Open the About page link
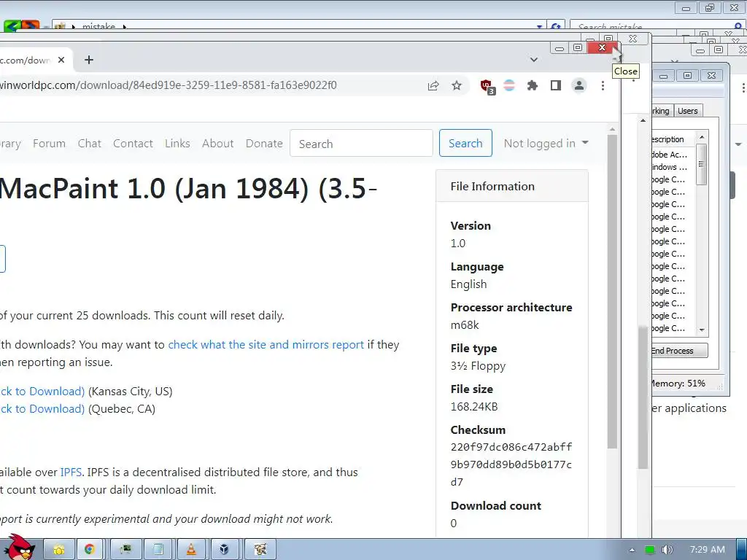747x560 pixels. pyautogui.click(x=217, y=144)
